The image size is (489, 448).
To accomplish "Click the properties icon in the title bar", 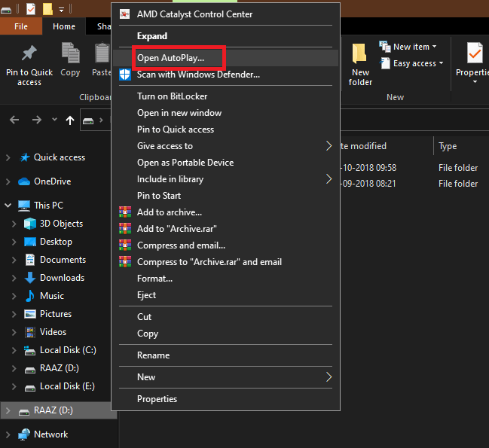I will 31,9.
